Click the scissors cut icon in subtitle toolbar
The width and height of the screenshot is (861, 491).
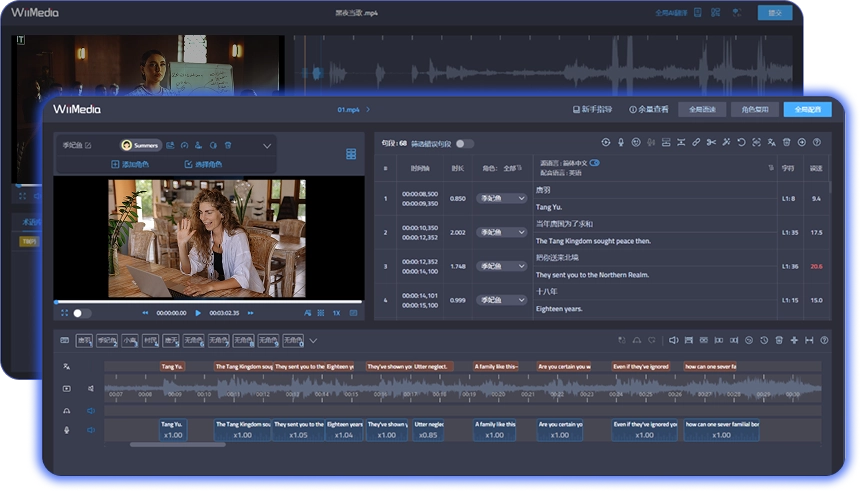711,143
